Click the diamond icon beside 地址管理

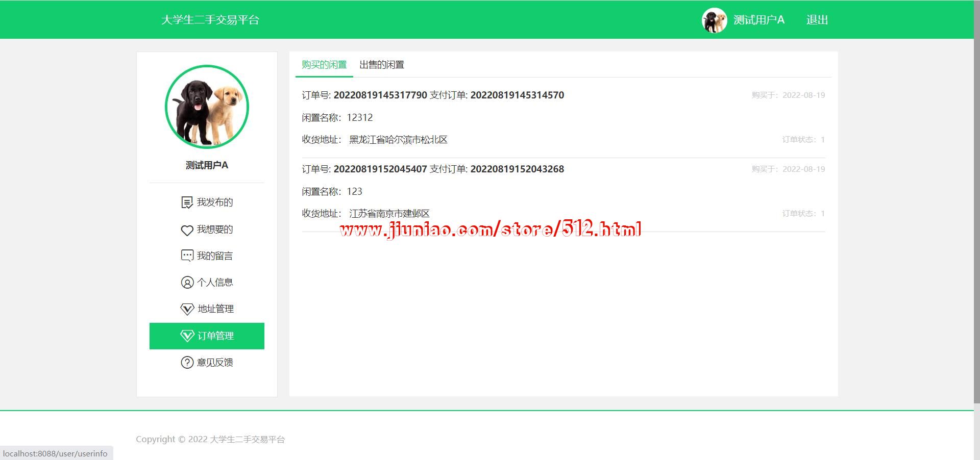click(x=187, y=309)
